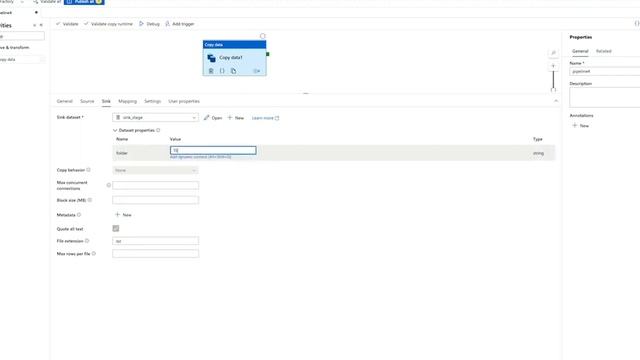Show info tooltip for Copy behavior

click(88, 170)
